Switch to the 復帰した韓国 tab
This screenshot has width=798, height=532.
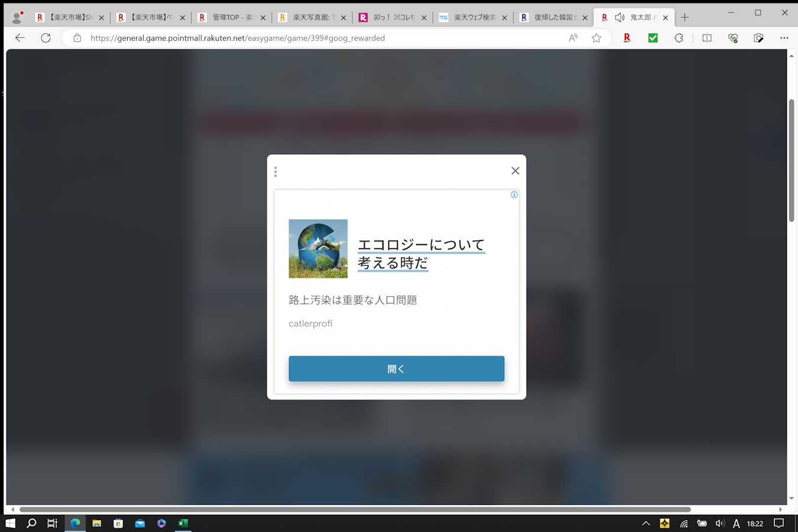pyautogui.click(x=553, y=18)
